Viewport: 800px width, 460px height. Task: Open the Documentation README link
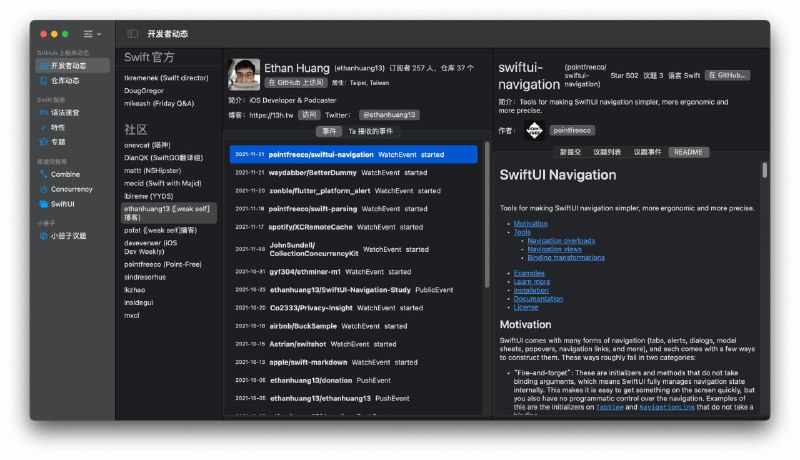pos(538,299)
